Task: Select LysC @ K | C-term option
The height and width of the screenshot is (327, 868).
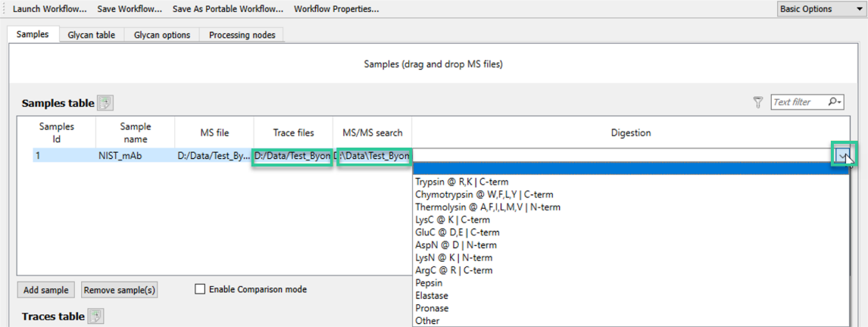Action: click(x=630, y=220)
